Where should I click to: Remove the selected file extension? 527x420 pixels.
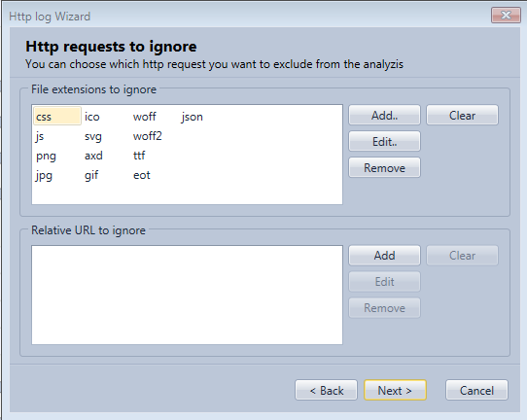(x=384, y=167)
